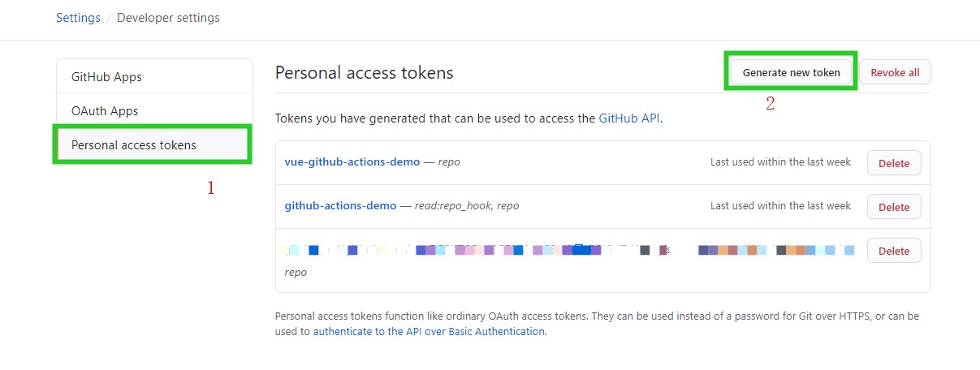Click the read:repo_hook, repo scope text
This screenshot has height=370, width=980.
pyautogui.click(x=467, y=206)
